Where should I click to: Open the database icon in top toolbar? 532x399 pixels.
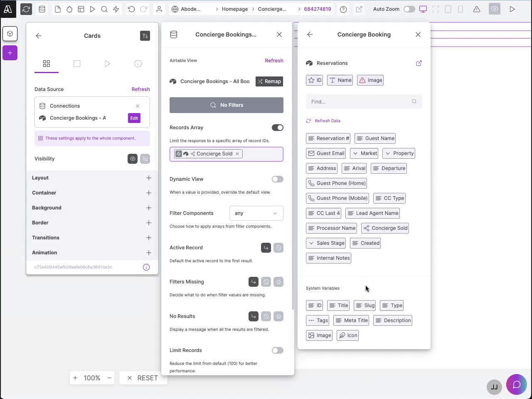coord(42,9)
